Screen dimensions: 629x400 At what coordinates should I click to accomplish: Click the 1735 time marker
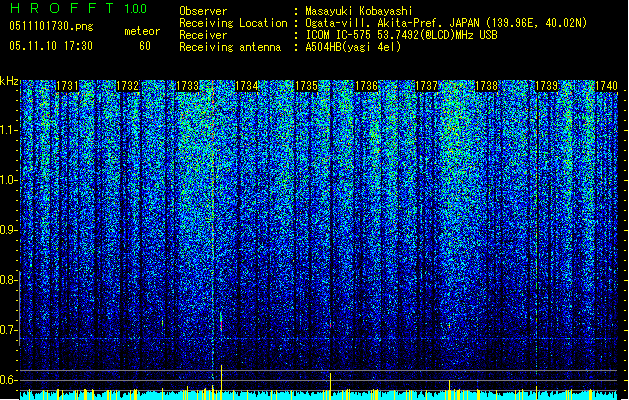(306, 86)
